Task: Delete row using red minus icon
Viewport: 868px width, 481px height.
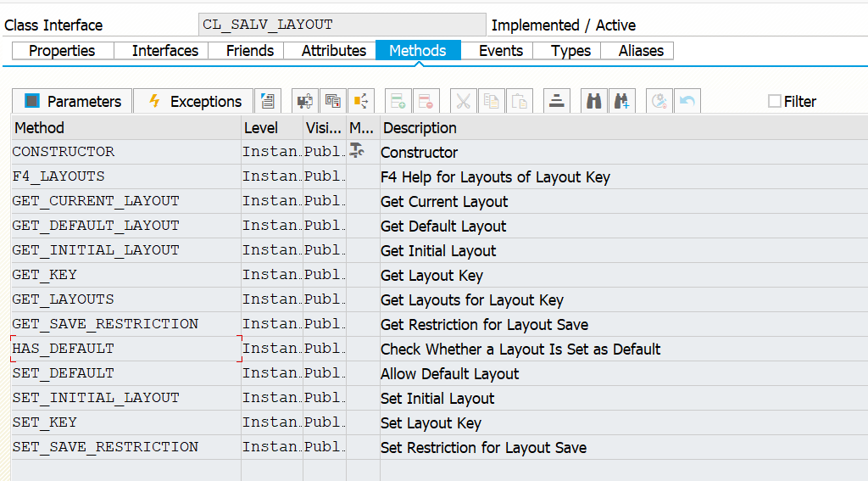Action: click(426, 101)
